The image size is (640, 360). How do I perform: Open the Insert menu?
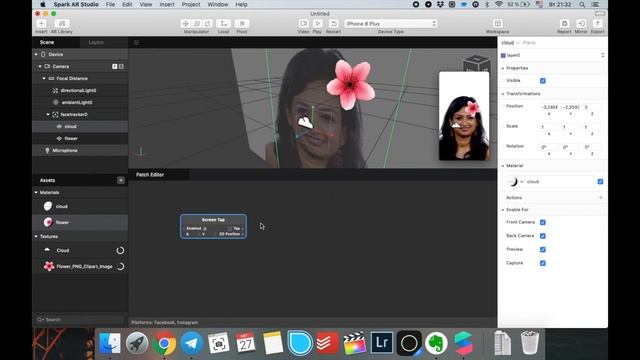coord(167,4)
